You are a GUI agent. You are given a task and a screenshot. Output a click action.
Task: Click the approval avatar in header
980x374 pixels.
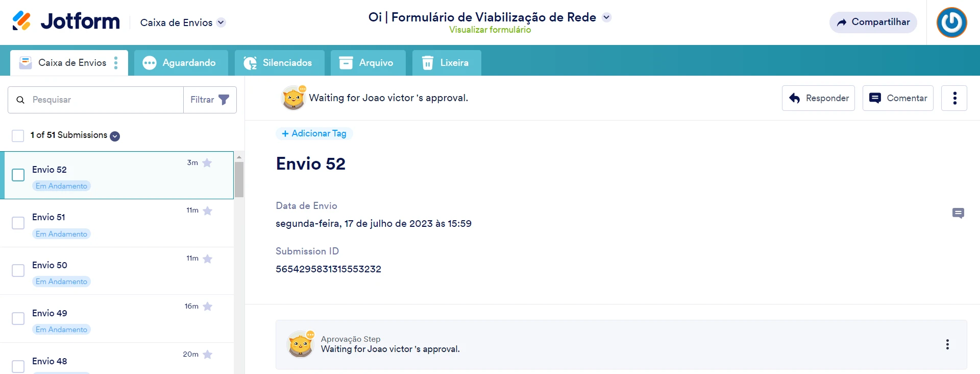[x=293, y=98]
